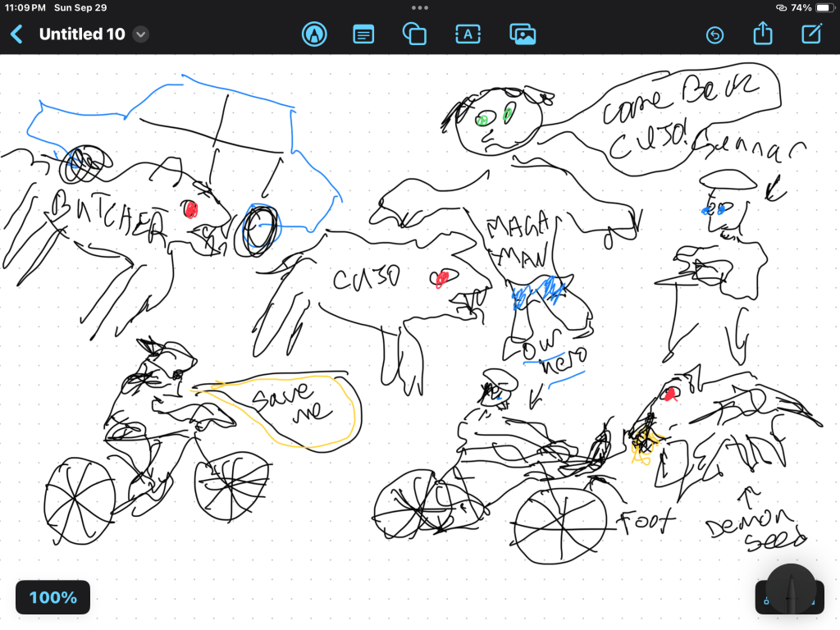Add a text box to the board
This screenshot has width=840, height=630.
[x=468, y=34]
